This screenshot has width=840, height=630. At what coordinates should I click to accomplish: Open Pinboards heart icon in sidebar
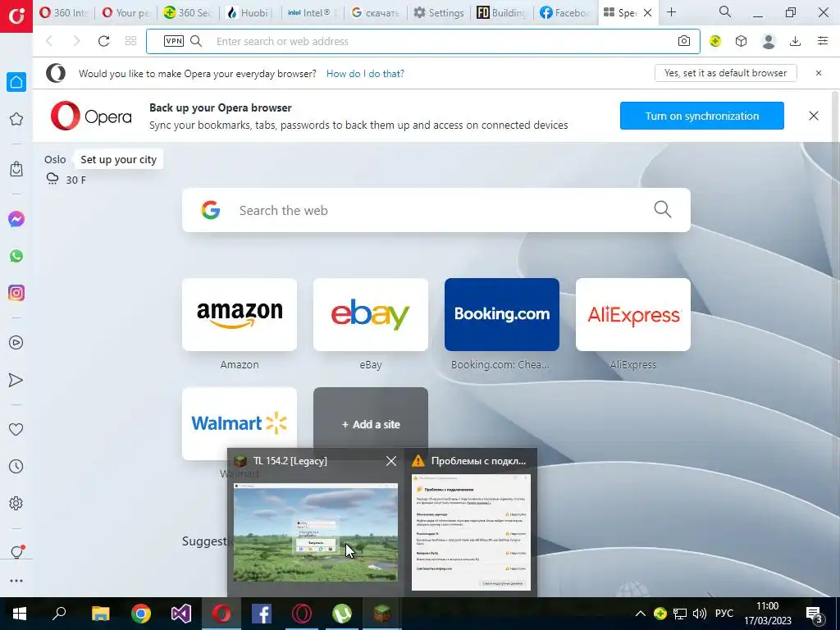pyautogui.click(x=16, y=429)
